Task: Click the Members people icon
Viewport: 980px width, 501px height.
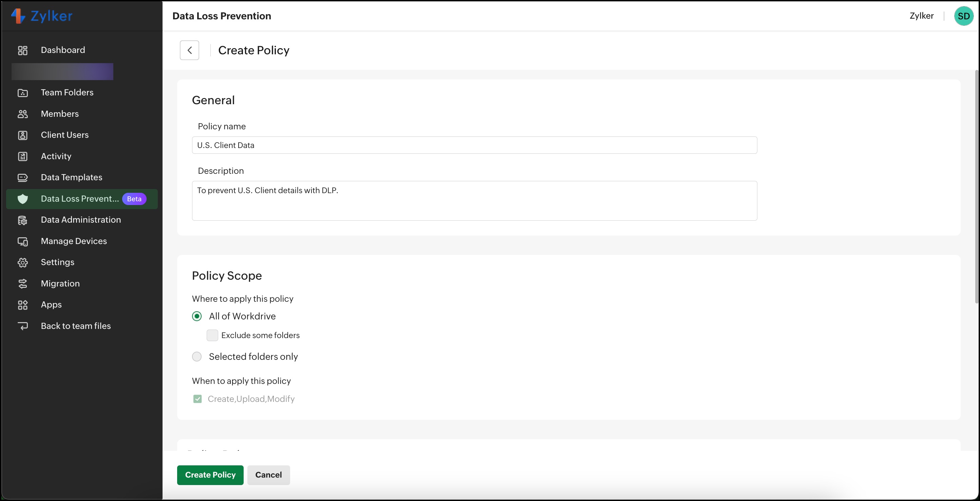Action: pos(23,114)
